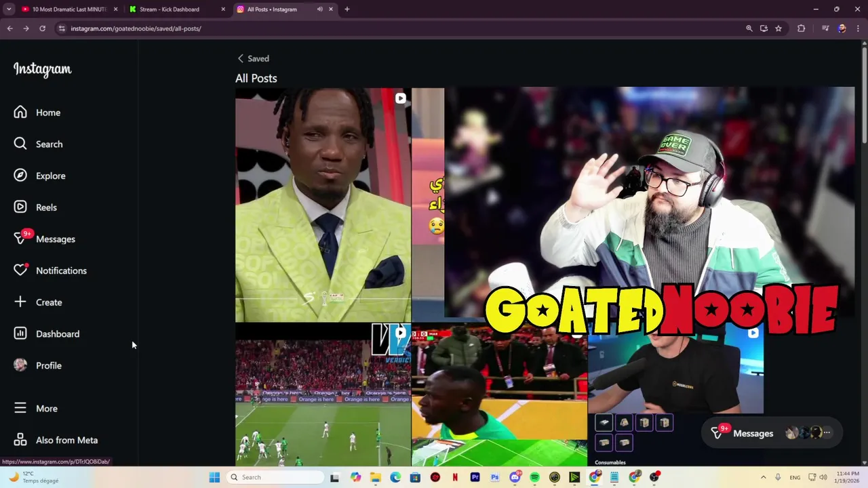Open clock showing 11:44 PM
Viewport: 868px width, 488px height.
pyautogui.click(x=846, y=477)
